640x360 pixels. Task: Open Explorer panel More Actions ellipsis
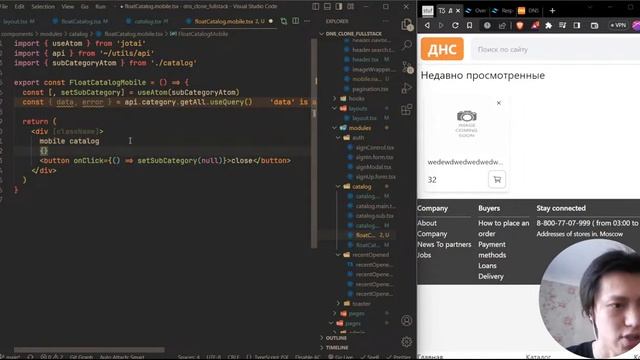point(385,21)
